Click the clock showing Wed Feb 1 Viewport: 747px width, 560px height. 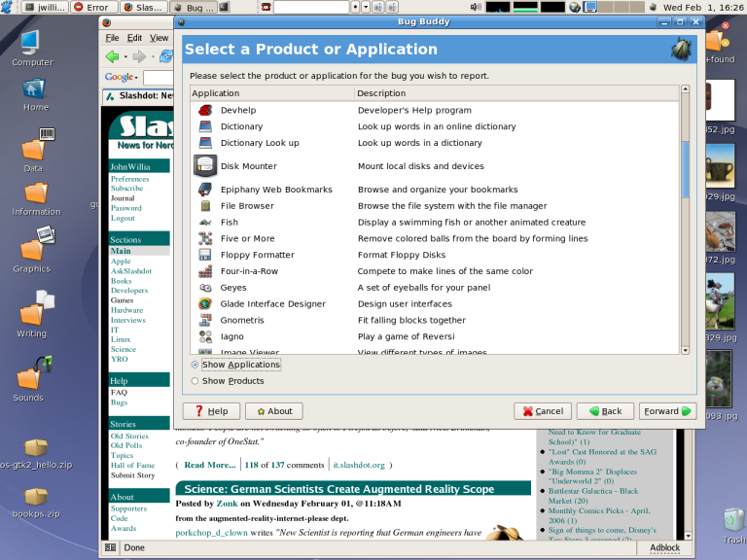(x=703, y=7)
